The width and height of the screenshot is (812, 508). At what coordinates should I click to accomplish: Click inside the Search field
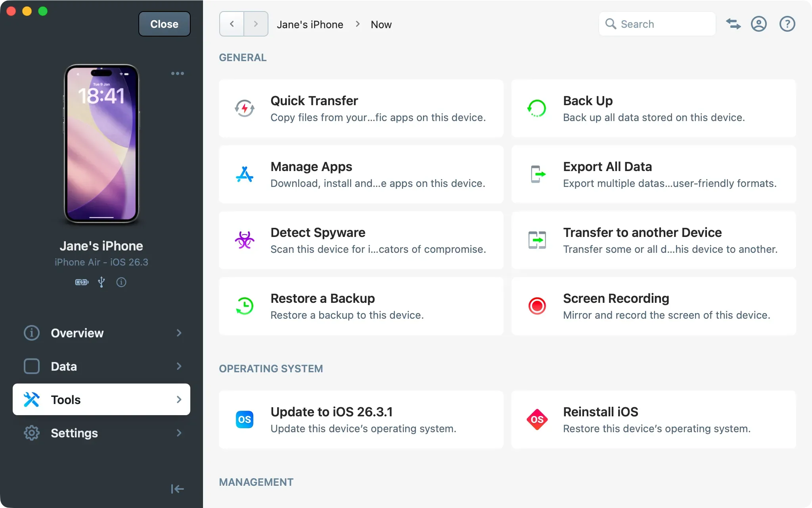click(656, 24)
